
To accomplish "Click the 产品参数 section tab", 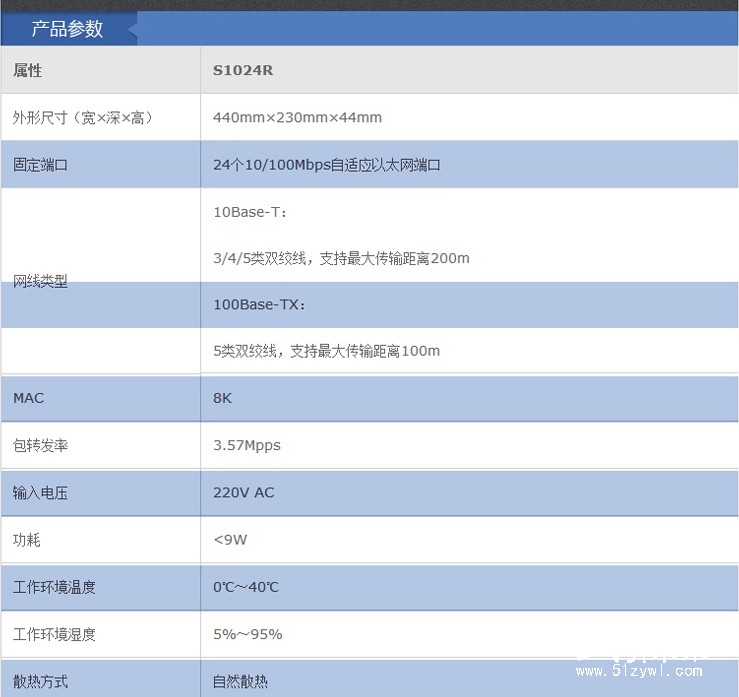I will tap(67, 29).
